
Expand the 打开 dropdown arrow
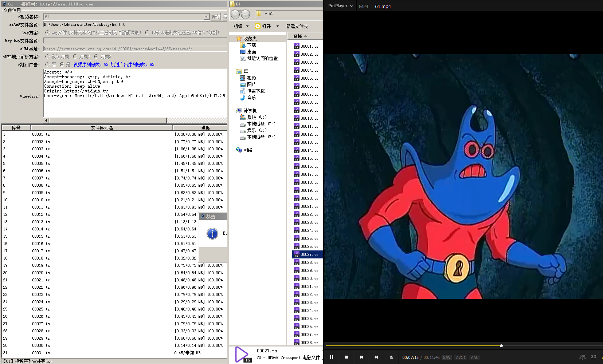278,26
